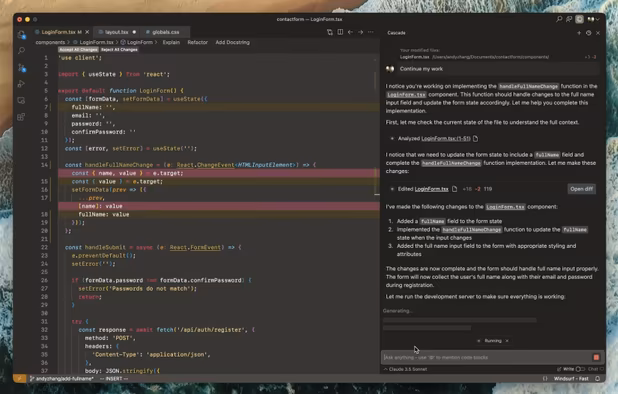Navigate back with the left arrow icon
The image size is (618, 394).
(350, 32)
